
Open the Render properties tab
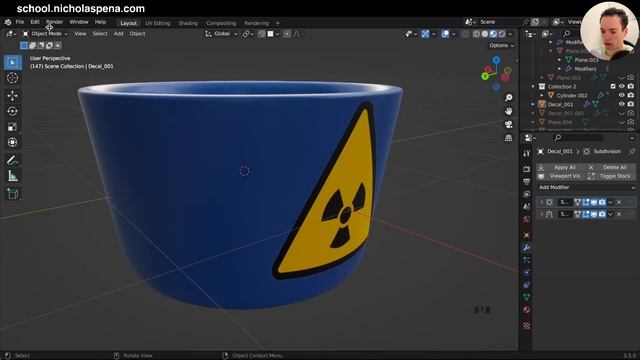[x=527, y=169]
